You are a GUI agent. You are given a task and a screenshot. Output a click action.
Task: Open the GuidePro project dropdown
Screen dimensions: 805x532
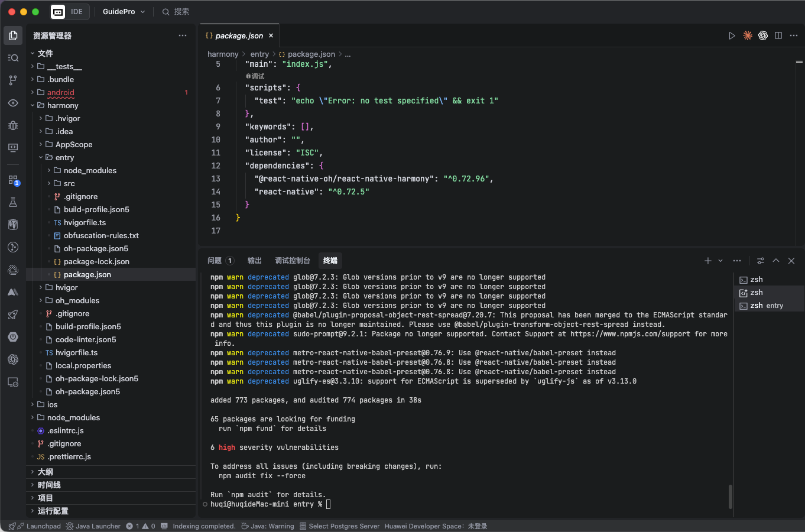(124, 11)
